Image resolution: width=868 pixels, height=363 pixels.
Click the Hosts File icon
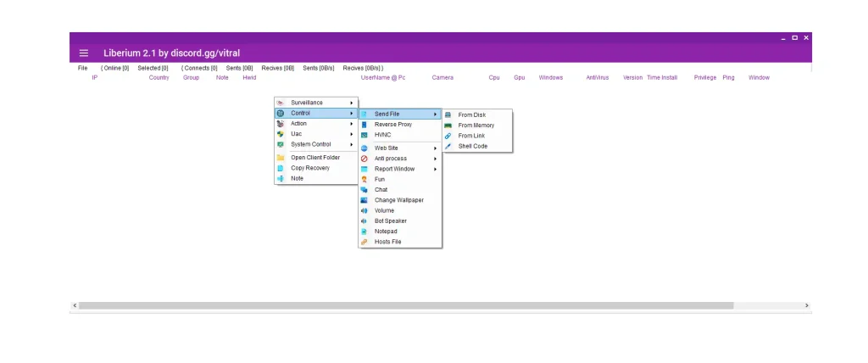[364, 243]
